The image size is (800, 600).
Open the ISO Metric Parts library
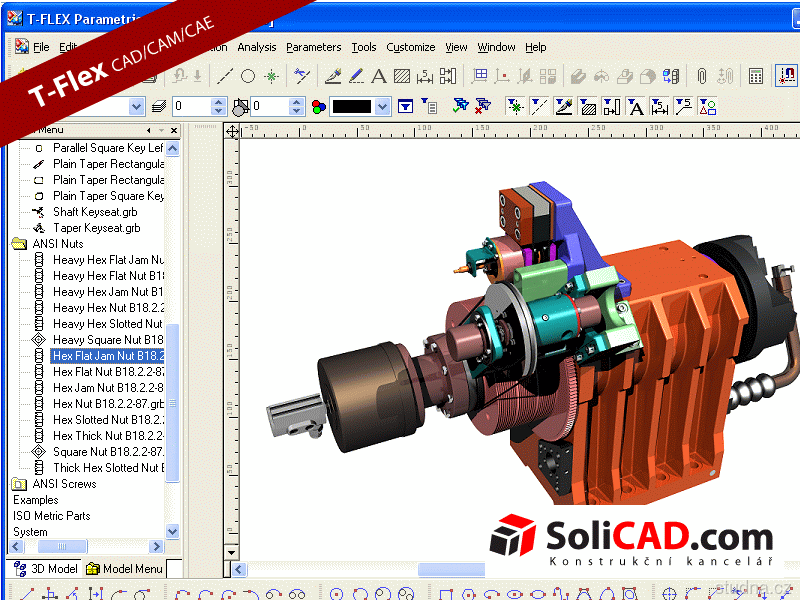pyautogui.click(x=52, y=516)
